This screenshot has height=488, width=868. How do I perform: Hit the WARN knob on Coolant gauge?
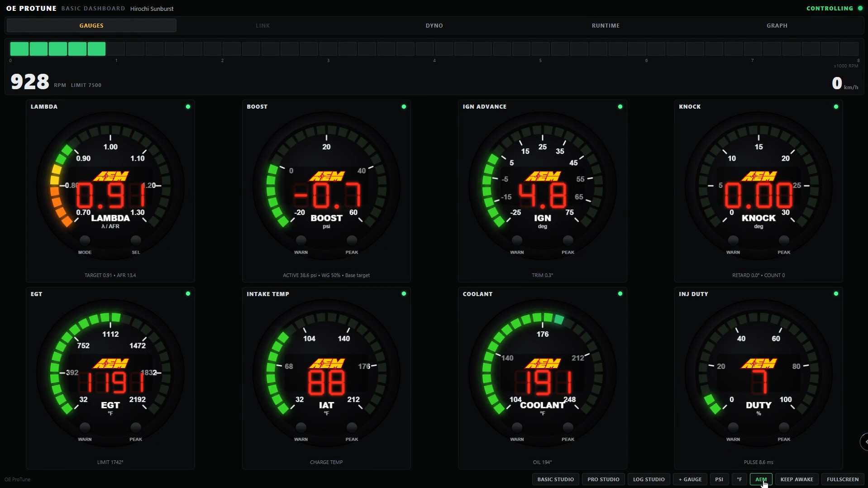(x=517, y=427)
